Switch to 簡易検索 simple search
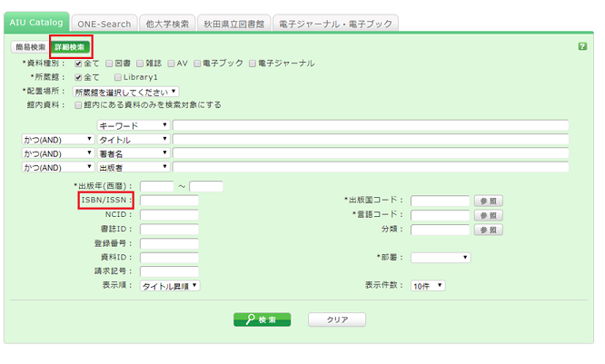The image size is (605, 364). click(29, 45)
